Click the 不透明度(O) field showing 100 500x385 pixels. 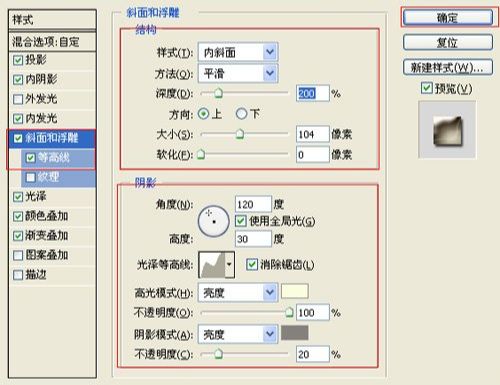tap(312, 312)
